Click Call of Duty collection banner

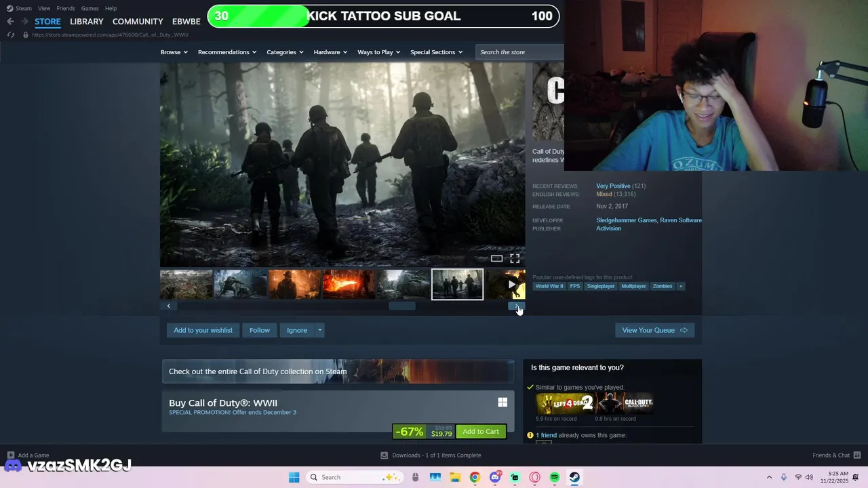tap(338, 371)
